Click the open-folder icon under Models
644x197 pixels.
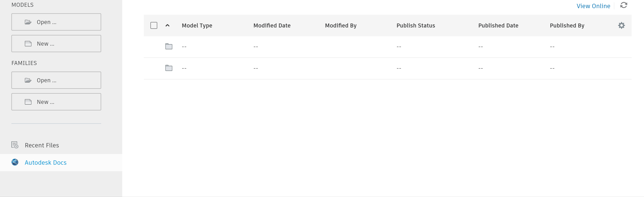click(x=28, y=22)
